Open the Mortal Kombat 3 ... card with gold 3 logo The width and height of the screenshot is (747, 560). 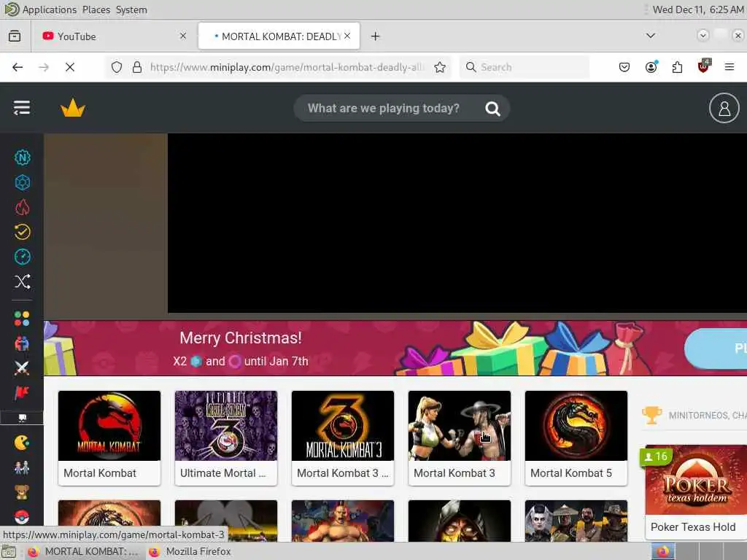coord(343,437)
